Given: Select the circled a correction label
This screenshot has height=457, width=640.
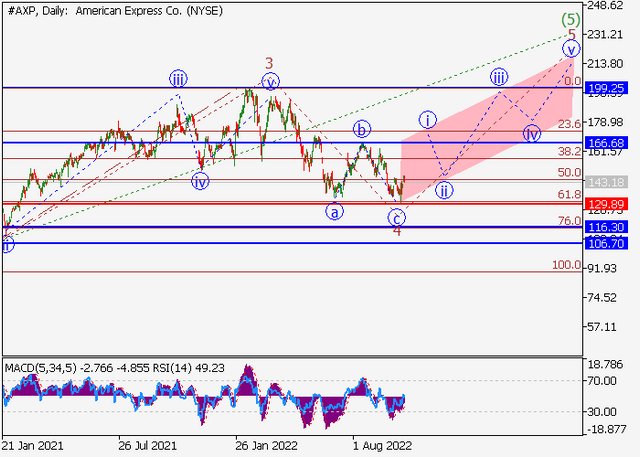Looking at the screenshot, I should 334,212.
